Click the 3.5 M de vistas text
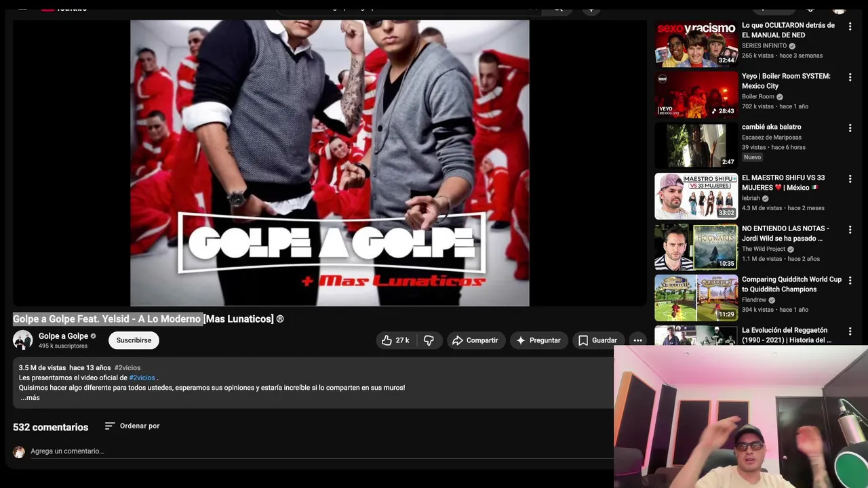The image size is (868, 488). (x=42, y=367)
